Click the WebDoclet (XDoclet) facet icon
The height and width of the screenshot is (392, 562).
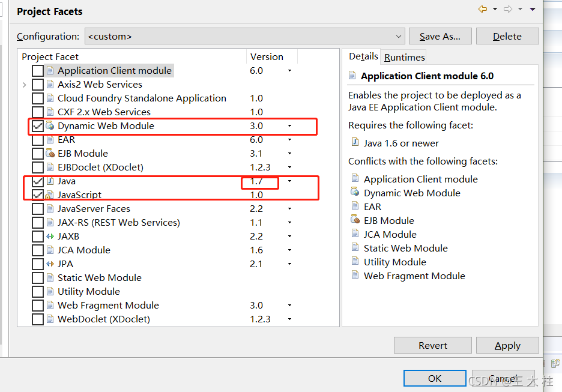[50, 319]
